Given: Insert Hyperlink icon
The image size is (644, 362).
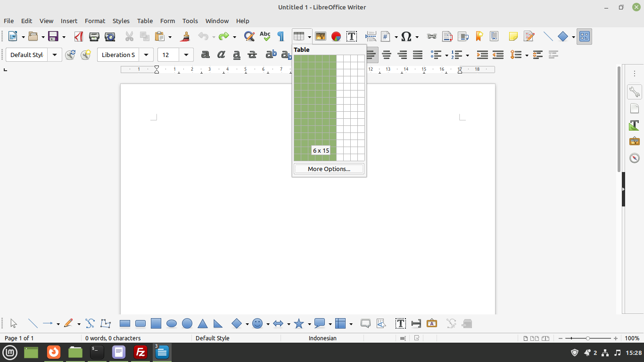Looking at the screenshot, I should 432,36.
